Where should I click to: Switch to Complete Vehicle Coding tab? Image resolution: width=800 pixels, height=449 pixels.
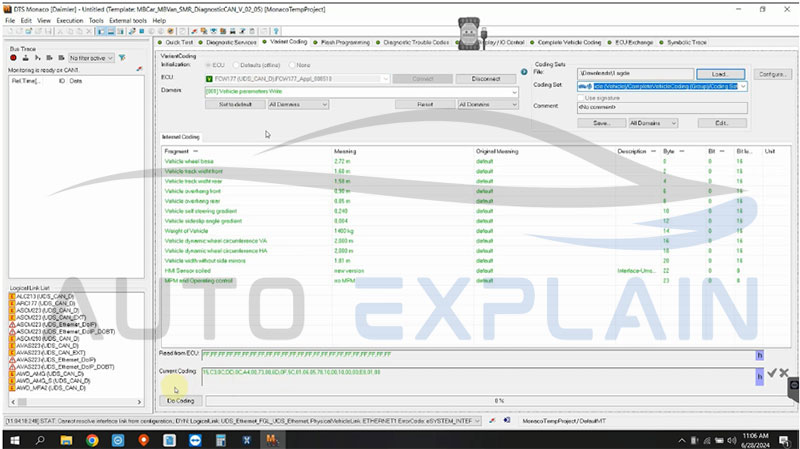566,42
